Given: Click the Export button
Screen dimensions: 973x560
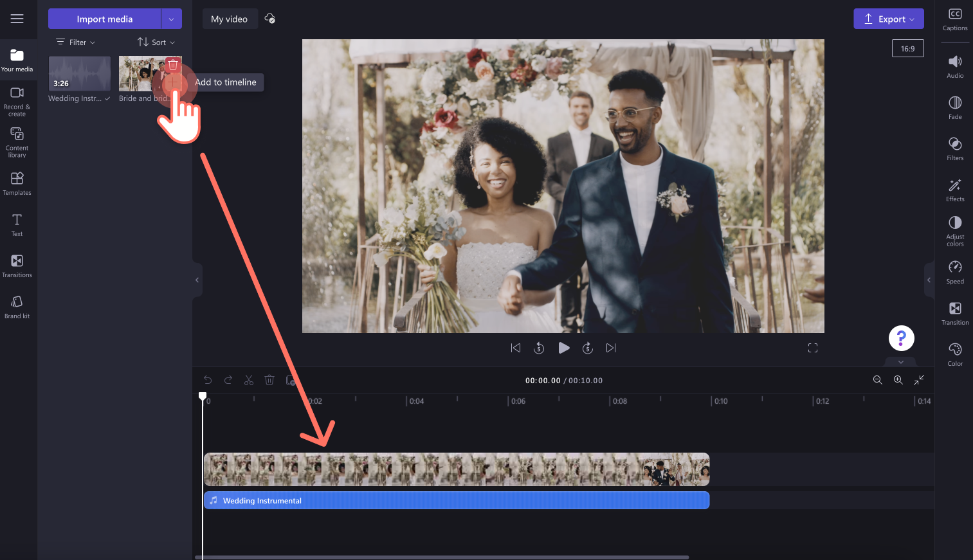Looking at the screenshot, I should [x=889, y=19].
